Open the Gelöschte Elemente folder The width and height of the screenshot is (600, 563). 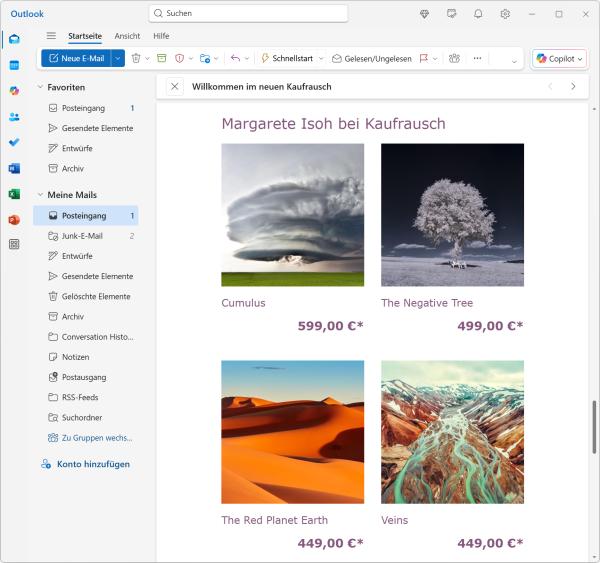86,297
